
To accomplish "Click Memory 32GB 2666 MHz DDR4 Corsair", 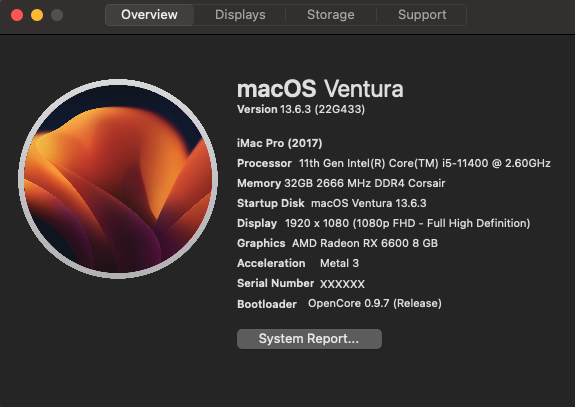I will (x=341, y=183).
